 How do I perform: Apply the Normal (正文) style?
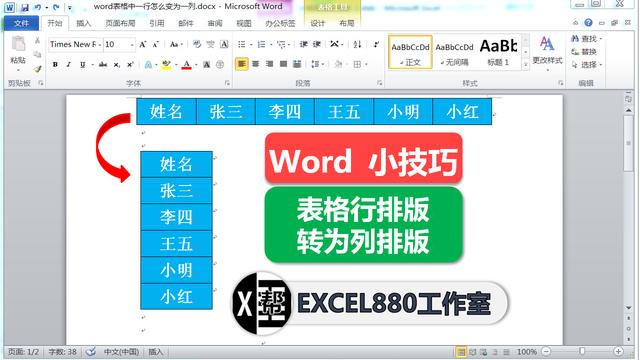(410, 52)
